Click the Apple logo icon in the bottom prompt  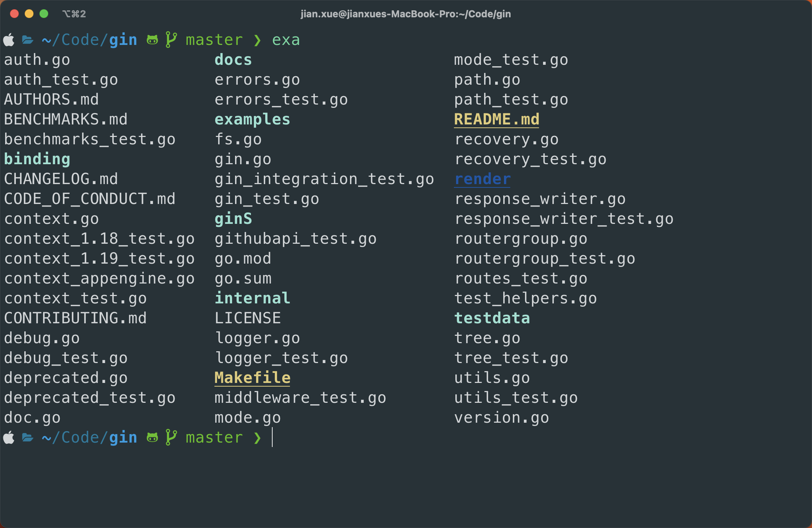click(9, 438)
